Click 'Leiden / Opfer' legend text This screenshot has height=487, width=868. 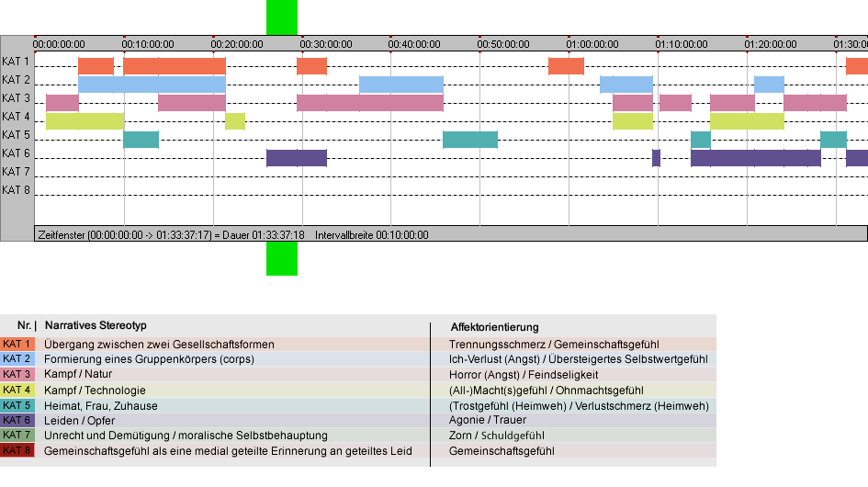click(80, 421)
